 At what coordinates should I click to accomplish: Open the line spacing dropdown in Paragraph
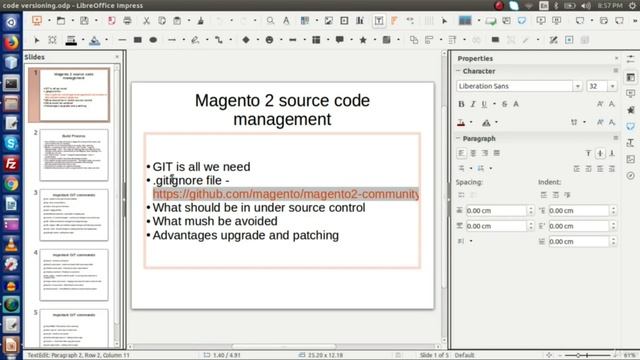tap(471, 241)
